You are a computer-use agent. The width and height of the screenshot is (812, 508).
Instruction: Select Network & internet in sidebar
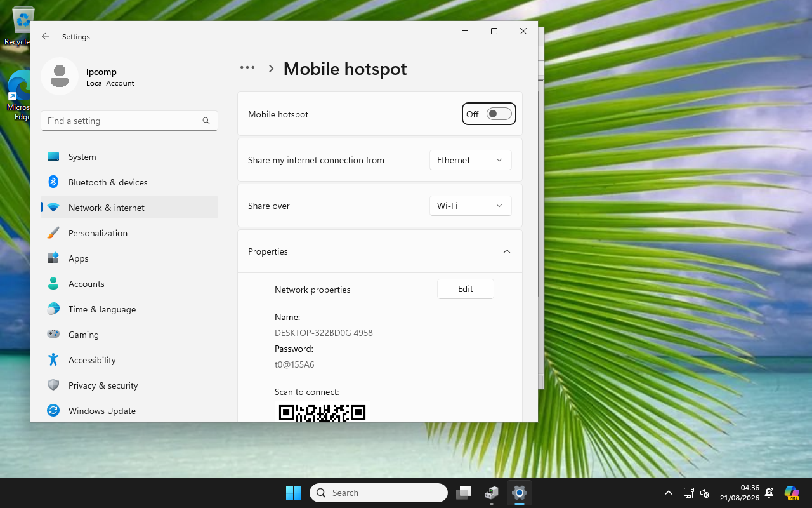pyautogui.click(x=129, y=208)
